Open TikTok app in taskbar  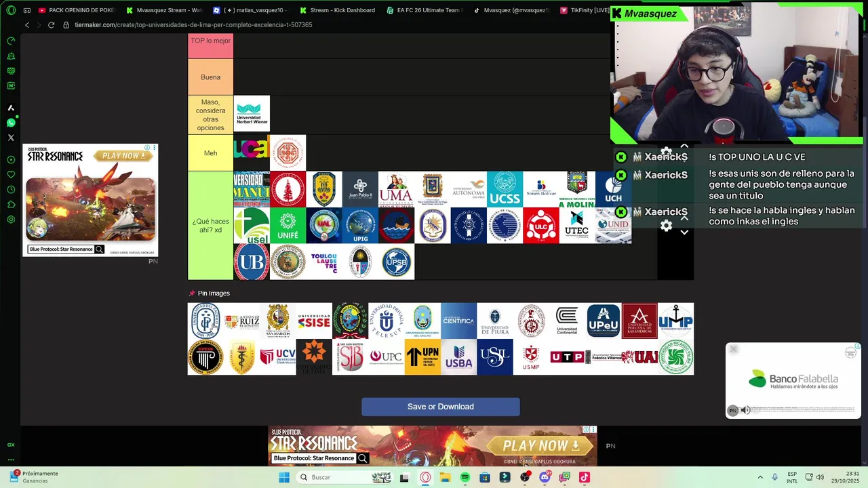tap(585, 477)
